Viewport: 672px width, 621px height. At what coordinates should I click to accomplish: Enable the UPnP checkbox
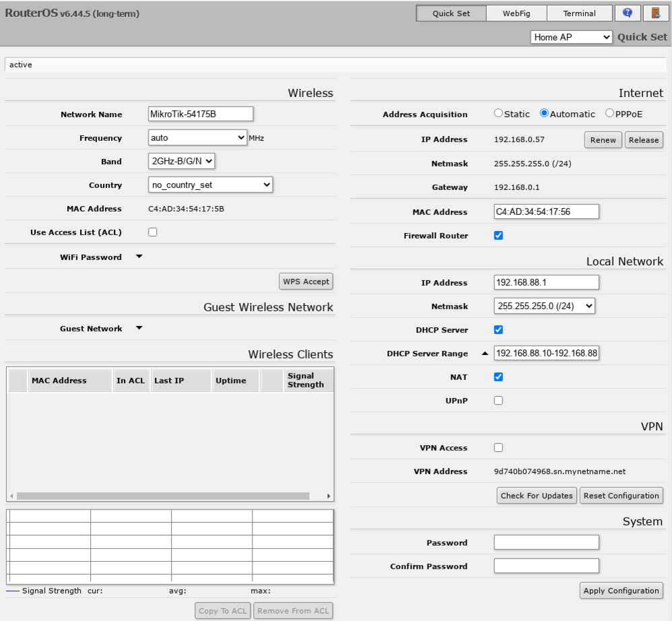[x=498, y=400]
